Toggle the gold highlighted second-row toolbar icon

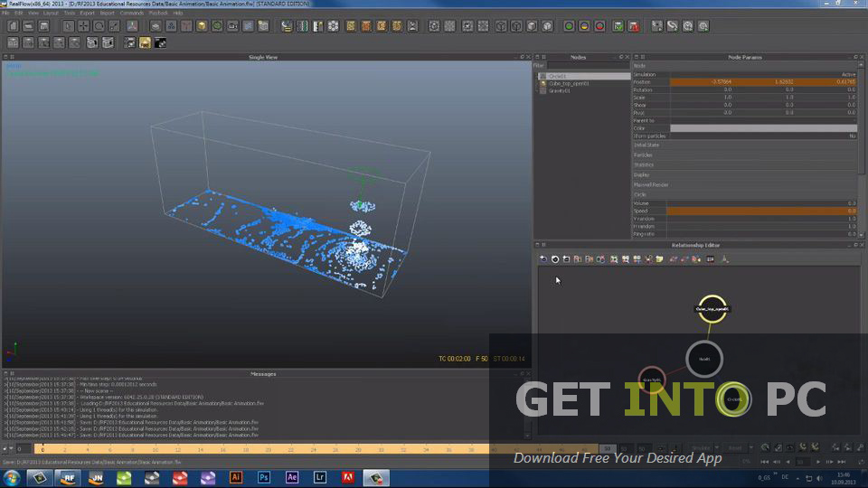click(x=145, y=42)
